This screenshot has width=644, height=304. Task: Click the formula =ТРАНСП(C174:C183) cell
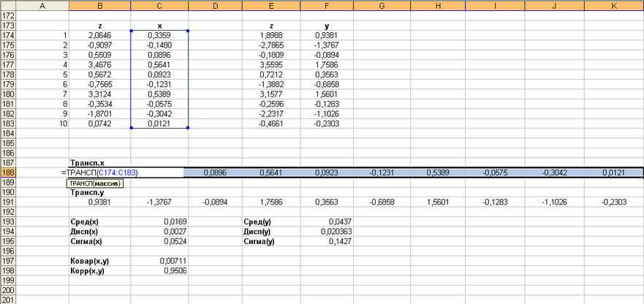point(123,172)
